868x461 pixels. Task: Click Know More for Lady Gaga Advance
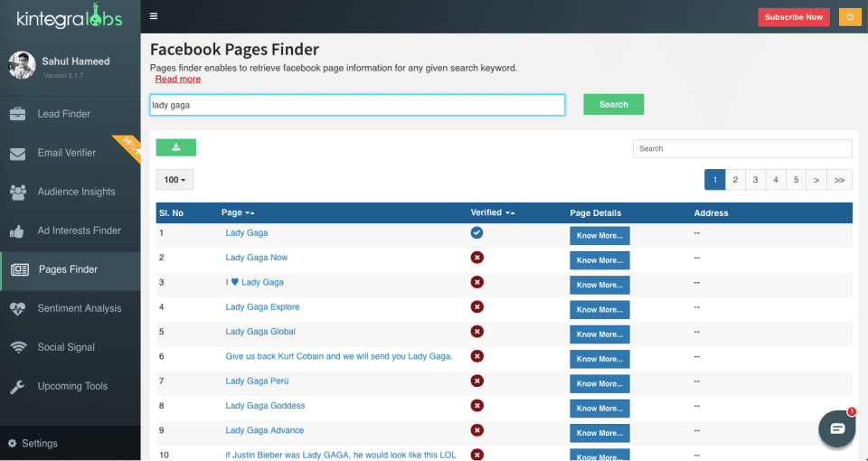click(x=599, y=433)
